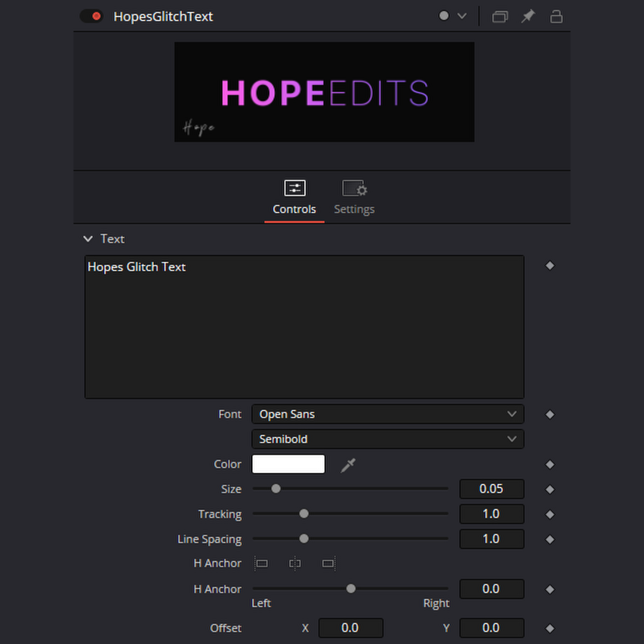Edit the Tracking value field
The width and height of the screenshot is (644, 644).
click(x=491, y=514)
